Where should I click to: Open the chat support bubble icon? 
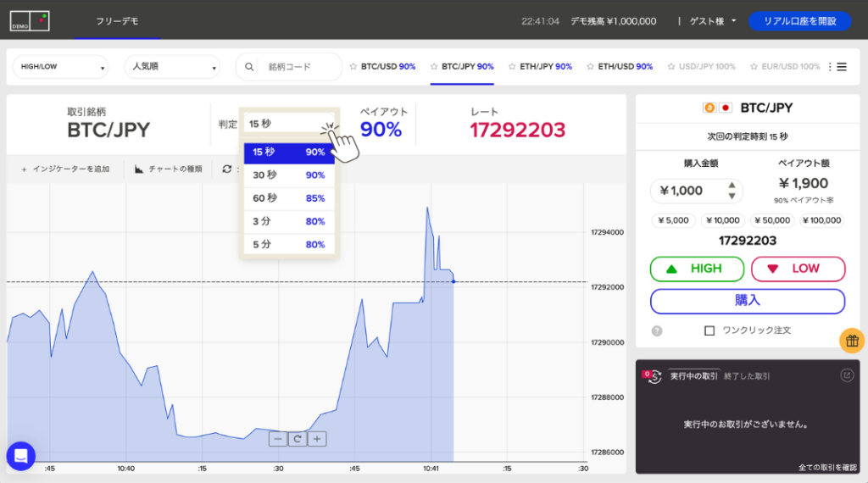coord(20,456)
